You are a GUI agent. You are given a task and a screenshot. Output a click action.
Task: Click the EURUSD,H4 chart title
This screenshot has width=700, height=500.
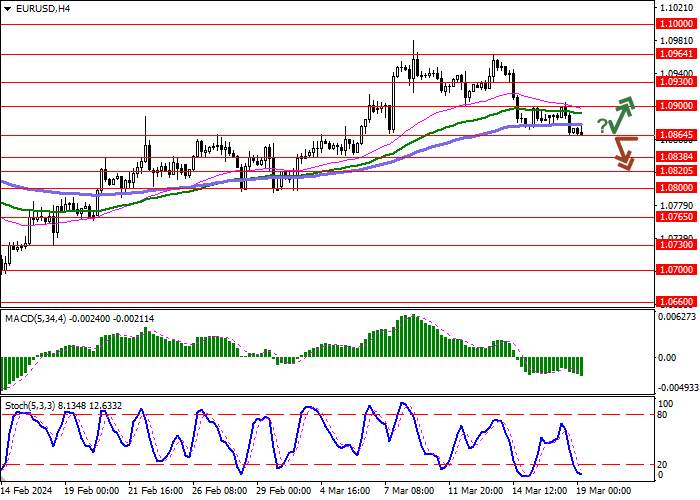tap(43, 8)
